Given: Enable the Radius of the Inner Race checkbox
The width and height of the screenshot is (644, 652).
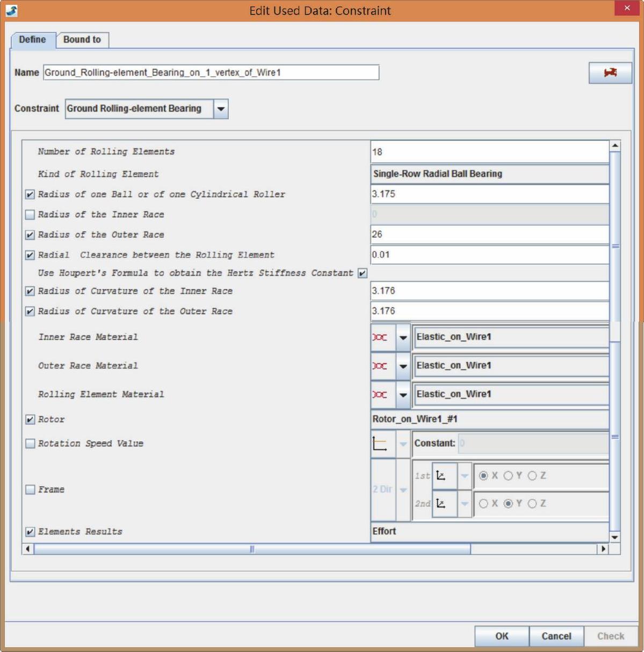Looking at the screenshot, I should tap(30, 215).
